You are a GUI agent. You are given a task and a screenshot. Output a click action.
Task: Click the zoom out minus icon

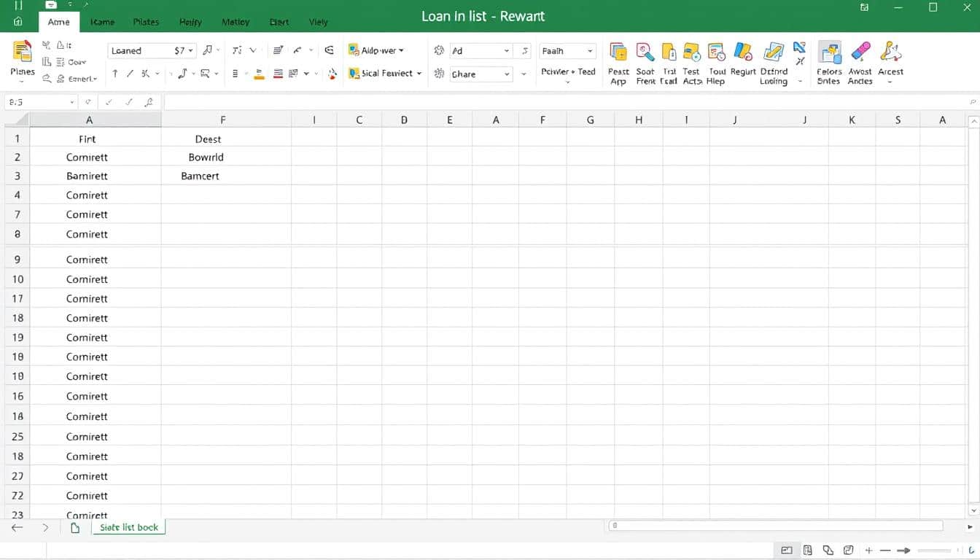click(885, 551)
